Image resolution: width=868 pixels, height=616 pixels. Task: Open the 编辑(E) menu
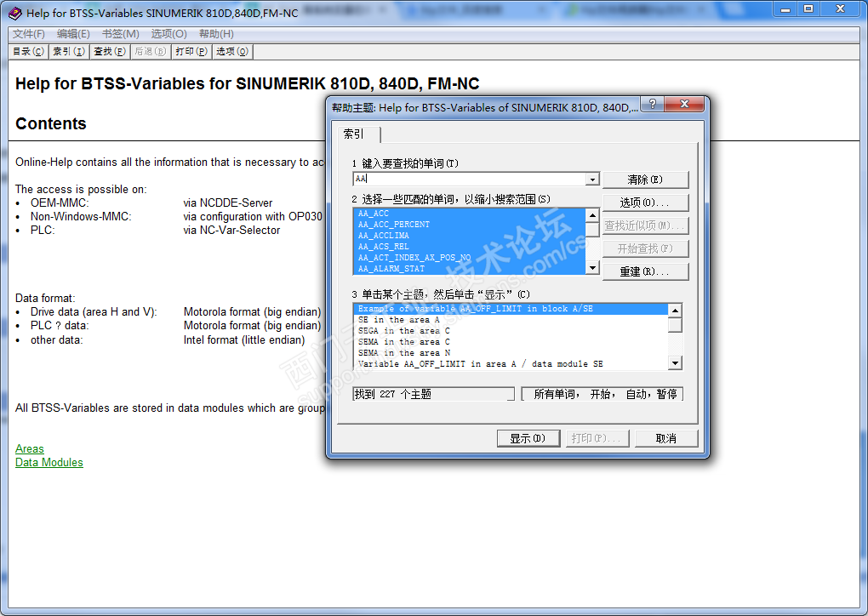click(73, 34)
